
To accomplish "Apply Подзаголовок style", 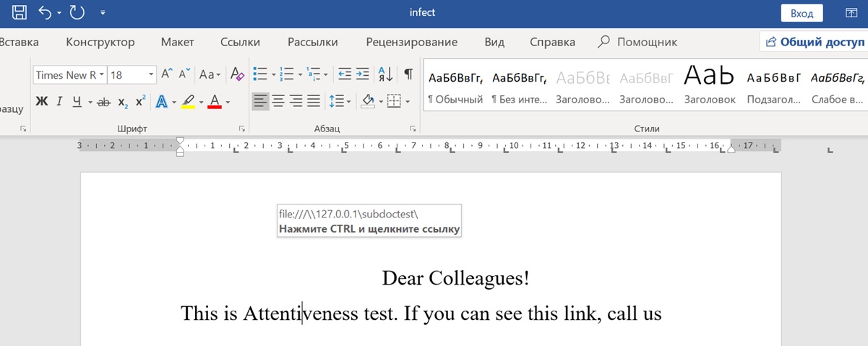I will click(x=774, y=87).
